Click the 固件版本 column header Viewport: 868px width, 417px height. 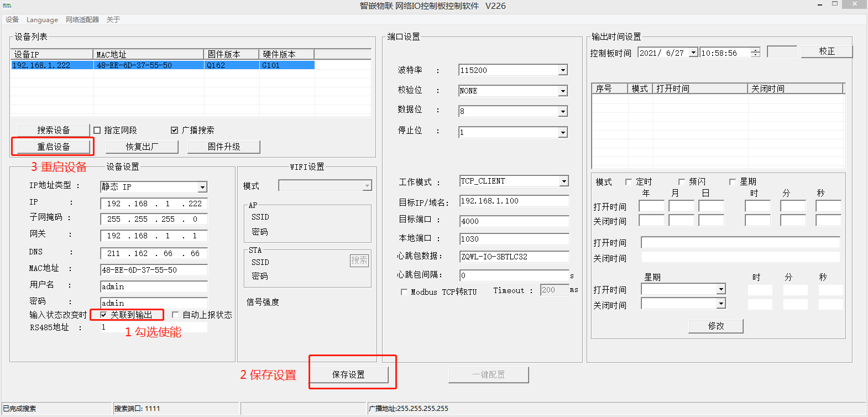pos(232,54)
